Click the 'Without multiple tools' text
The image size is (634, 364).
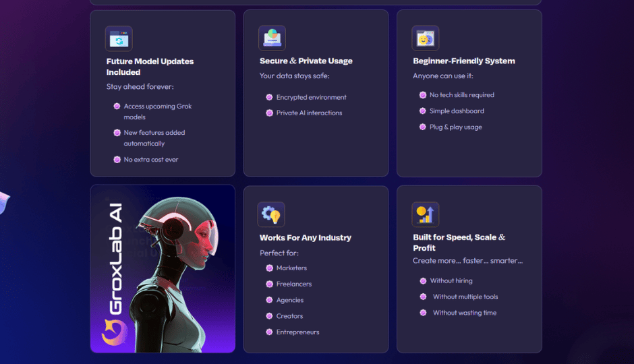click(x=465, y=297)
